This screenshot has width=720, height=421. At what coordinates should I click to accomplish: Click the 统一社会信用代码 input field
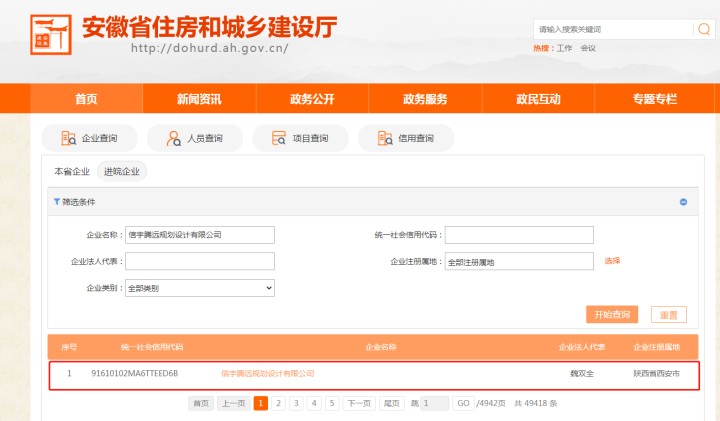519,235
